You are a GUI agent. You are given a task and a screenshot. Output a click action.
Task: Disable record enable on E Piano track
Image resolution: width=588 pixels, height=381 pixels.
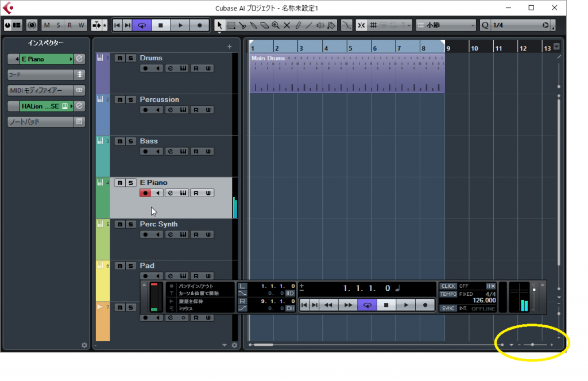tap(145, 193)
